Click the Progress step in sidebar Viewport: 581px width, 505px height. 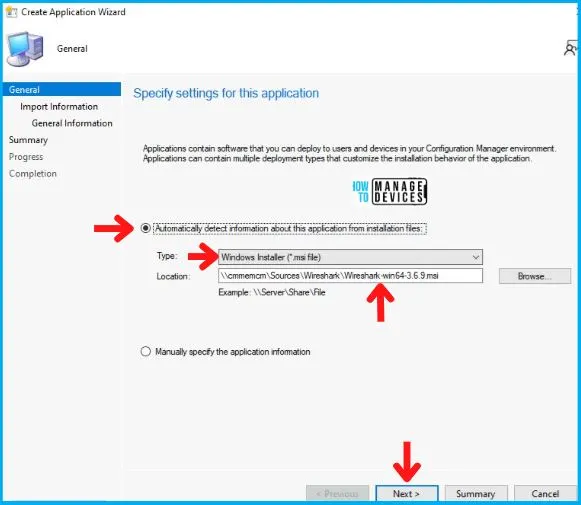[x=26, y=157]
